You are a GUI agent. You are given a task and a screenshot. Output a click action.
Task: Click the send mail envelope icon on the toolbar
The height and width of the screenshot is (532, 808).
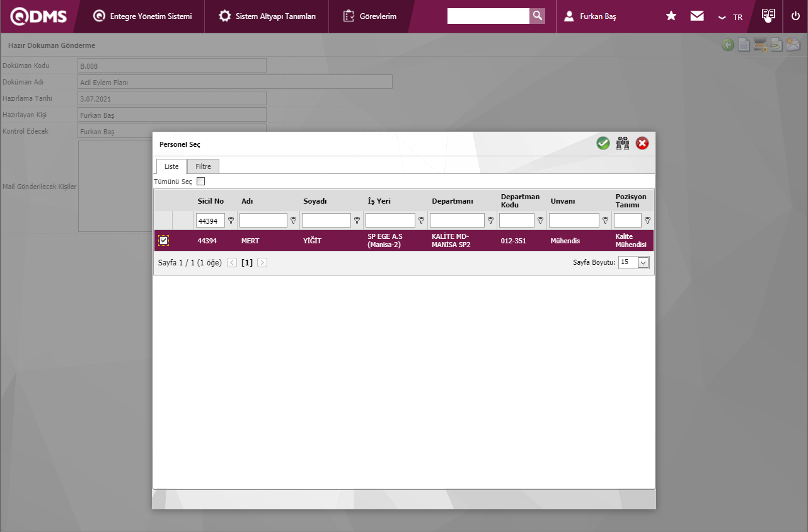(793, 45)
